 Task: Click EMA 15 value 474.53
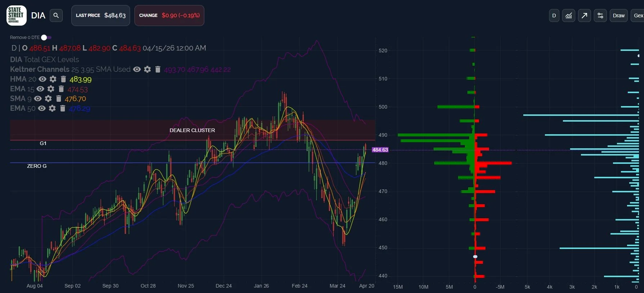(77, 89)
